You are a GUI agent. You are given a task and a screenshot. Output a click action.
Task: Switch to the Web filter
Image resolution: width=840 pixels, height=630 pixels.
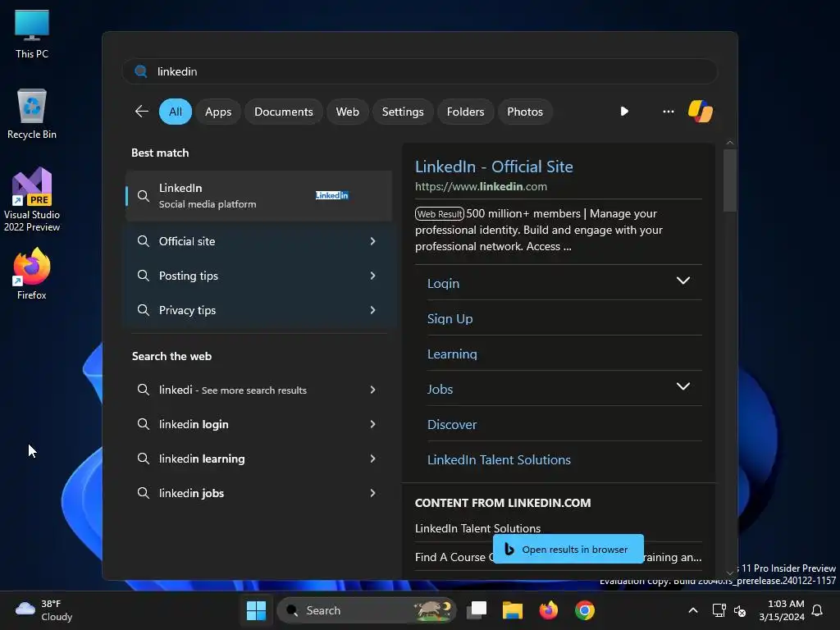click(347, 112)
